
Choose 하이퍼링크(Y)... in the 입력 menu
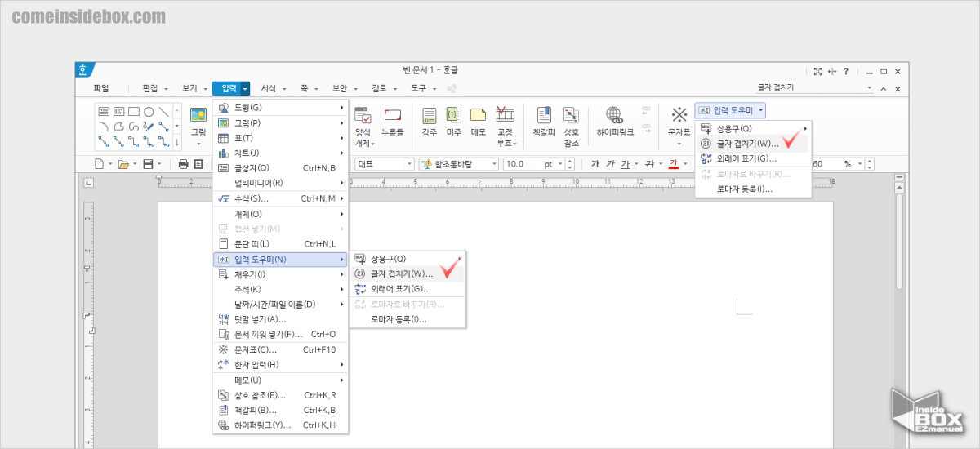point(281,425)
